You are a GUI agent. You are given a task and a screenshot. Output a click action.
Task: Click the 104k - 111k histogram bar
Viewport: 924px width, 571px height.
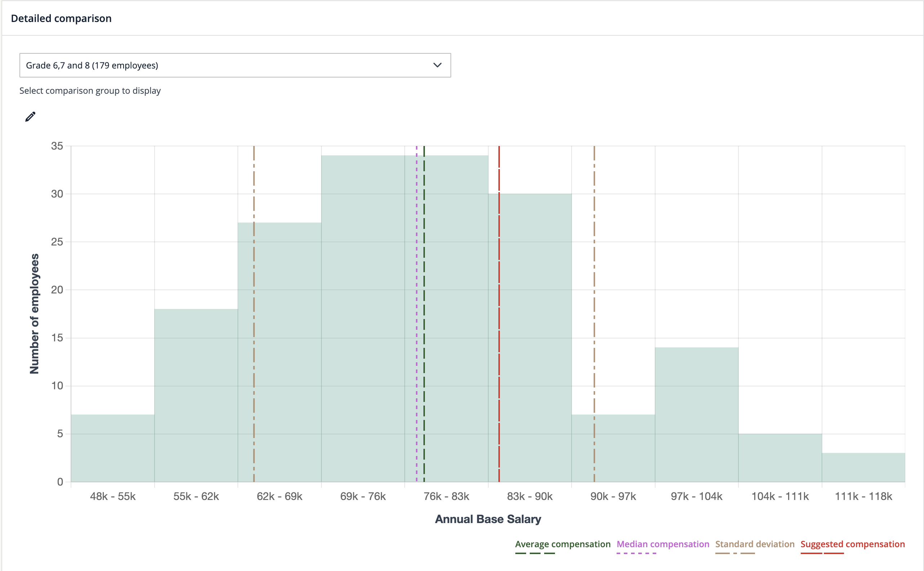pyautogui.click(x=780, y=458)
